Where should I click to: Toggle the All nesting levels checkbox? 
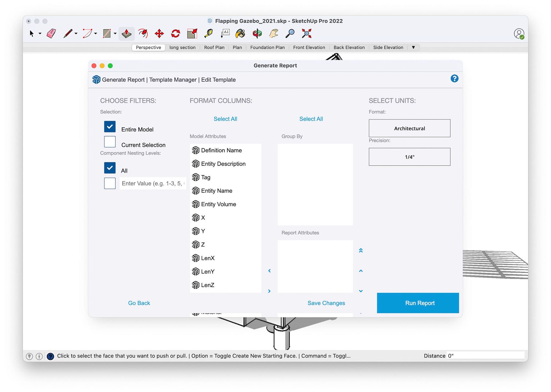coord(110,168)
